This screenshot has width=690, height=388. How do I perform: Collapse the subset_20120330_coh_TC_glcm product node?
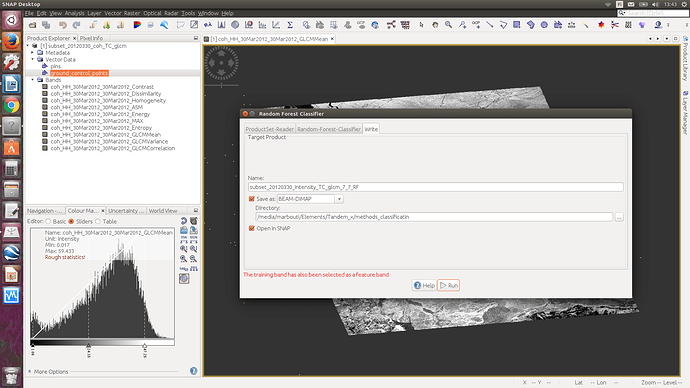[x=28, y=46]
